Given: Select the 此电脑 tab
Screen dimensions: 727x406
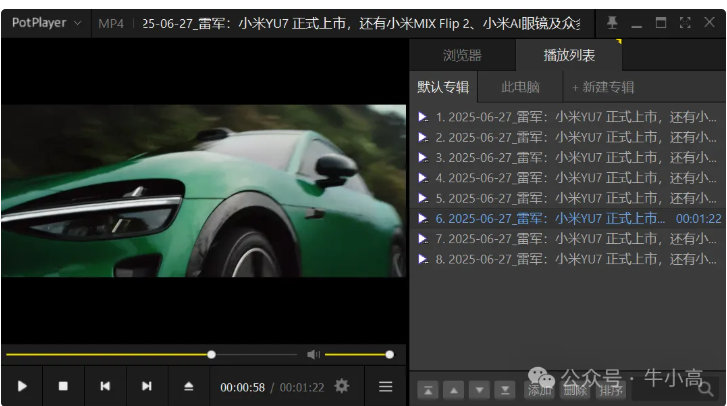Looking at the screenshot, I should [520, 87].
